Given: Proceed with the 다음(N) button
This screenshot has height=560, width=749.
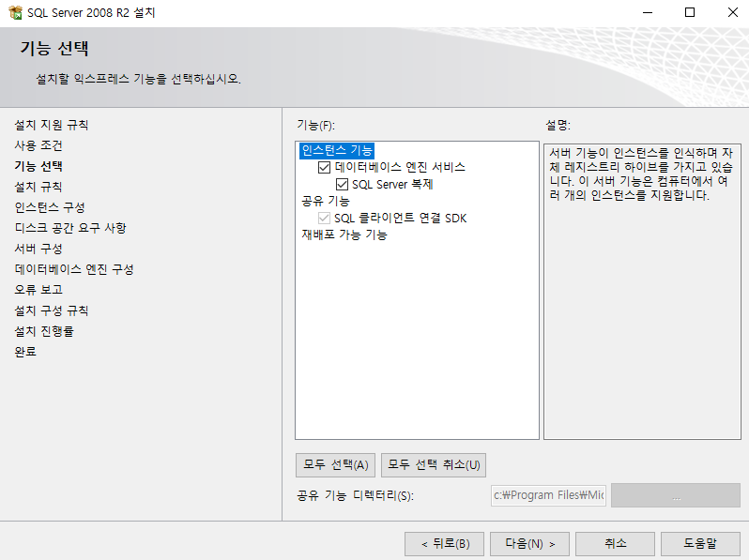Looking at the screenshot, I should (x=529, y=544).
